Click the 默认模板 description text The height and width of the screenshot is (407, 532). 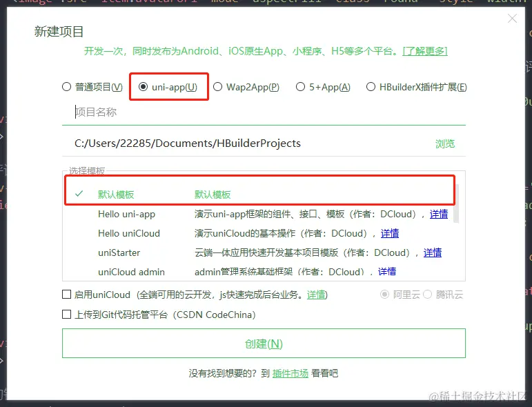213,195
